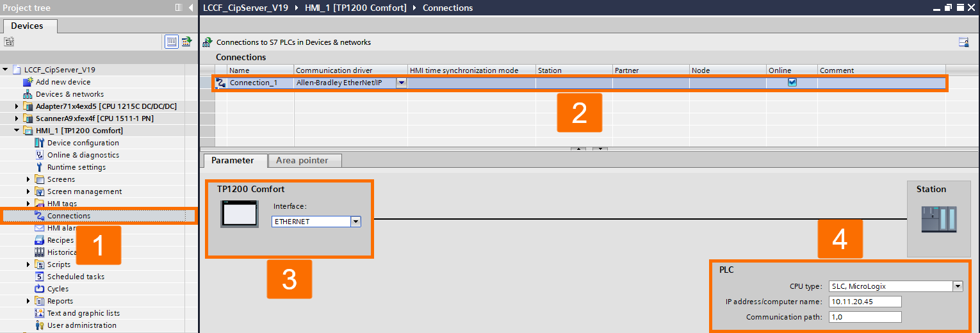Click the Name column header
This screenshot has height=333, width=980.
click(261, 70)
